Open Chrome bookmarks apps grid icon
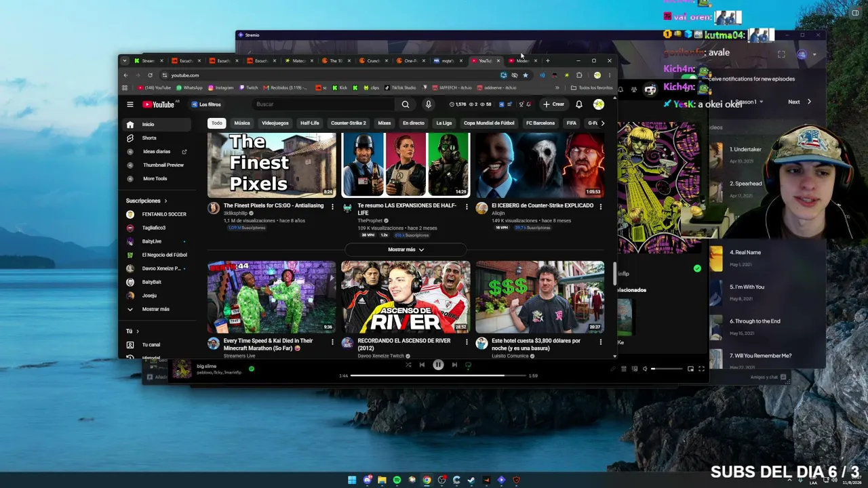868x488 pixels. tap(125, 87)
